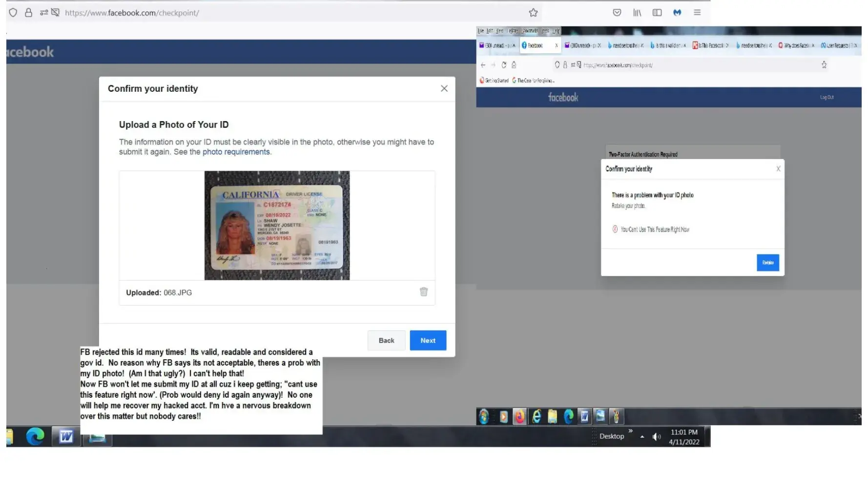Screen dimensions: 868x488
Task: Toggle the sidebar view icon
Action: pyautogui.click(x=657, y=13)
